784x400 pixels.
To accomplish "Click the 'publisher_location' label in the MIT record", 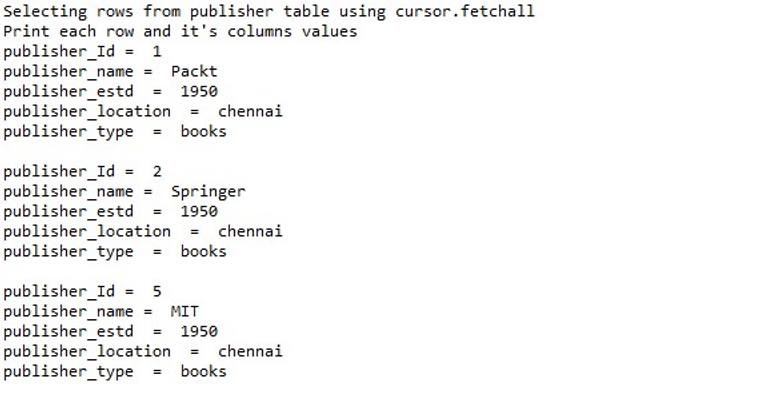I will coord(87,352).
